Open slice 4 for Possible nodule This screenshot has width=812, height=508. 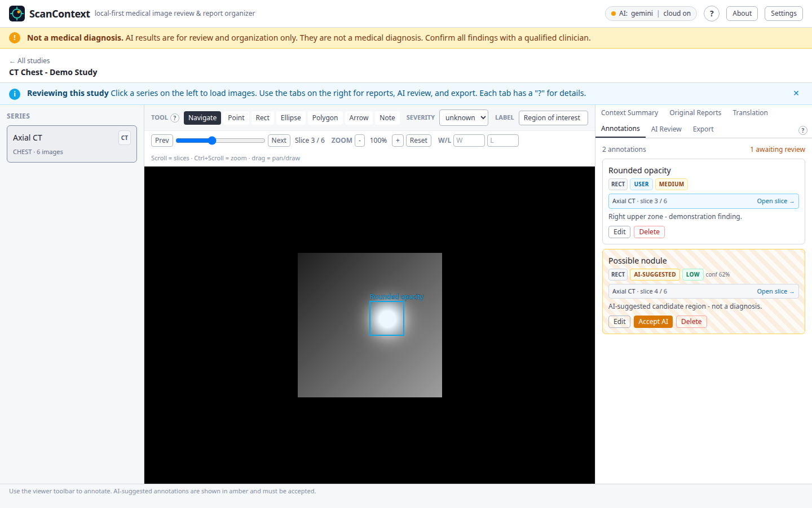click(x=775, y=291)
